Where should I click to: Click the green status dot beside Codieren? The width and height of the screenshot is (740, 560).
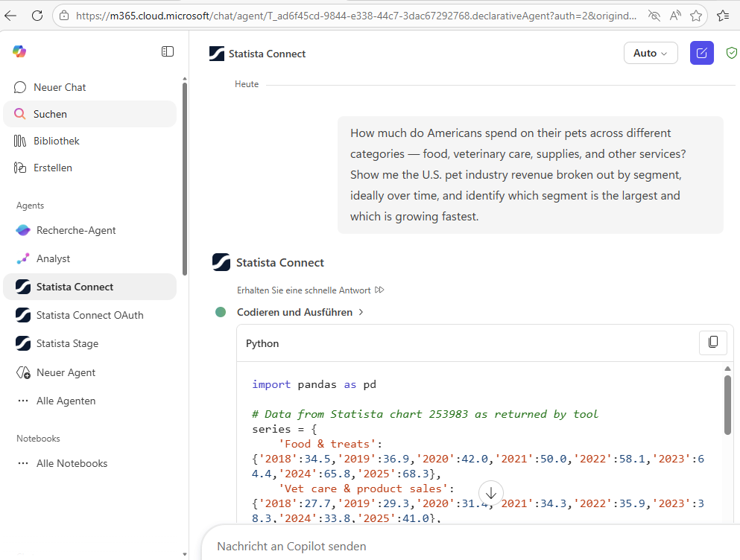pos(221,312)
